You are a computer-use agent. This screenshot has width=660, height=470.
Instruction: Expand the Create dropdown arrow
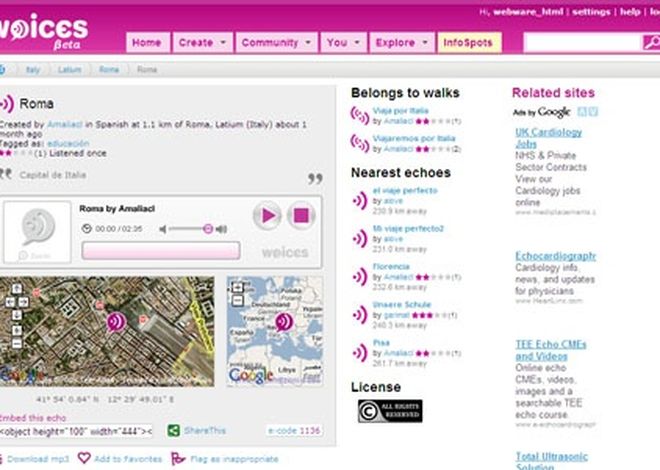coord(223,42)
